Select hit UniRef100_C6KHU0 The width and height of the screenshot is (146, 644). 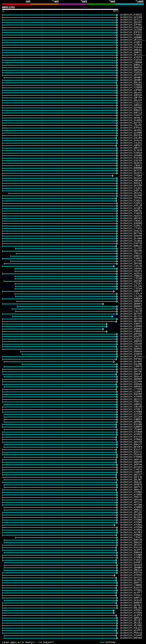131,268
